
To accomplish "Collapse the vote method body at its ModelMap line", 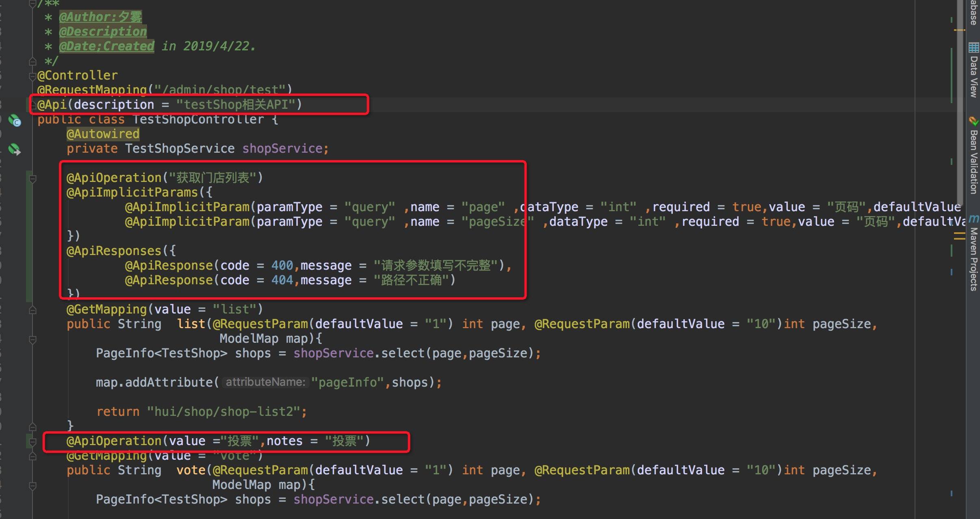I will coord(33,486).
